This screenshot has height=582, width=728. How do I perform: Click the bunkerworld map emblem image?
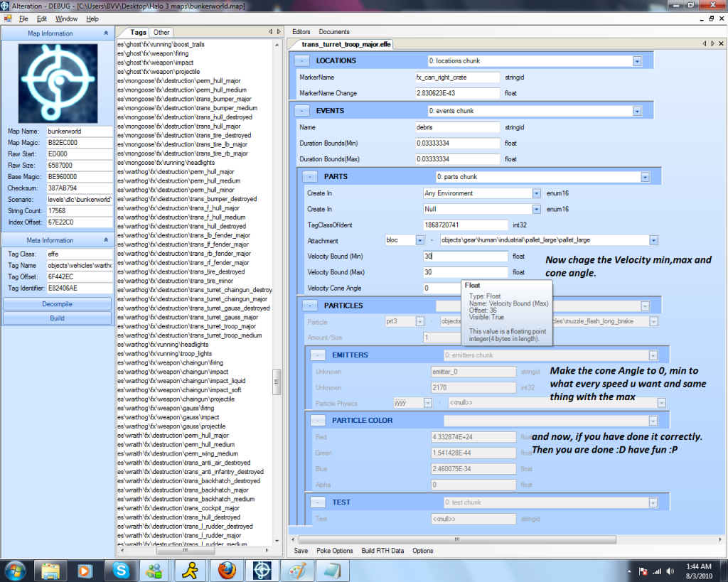pos(58,84)
